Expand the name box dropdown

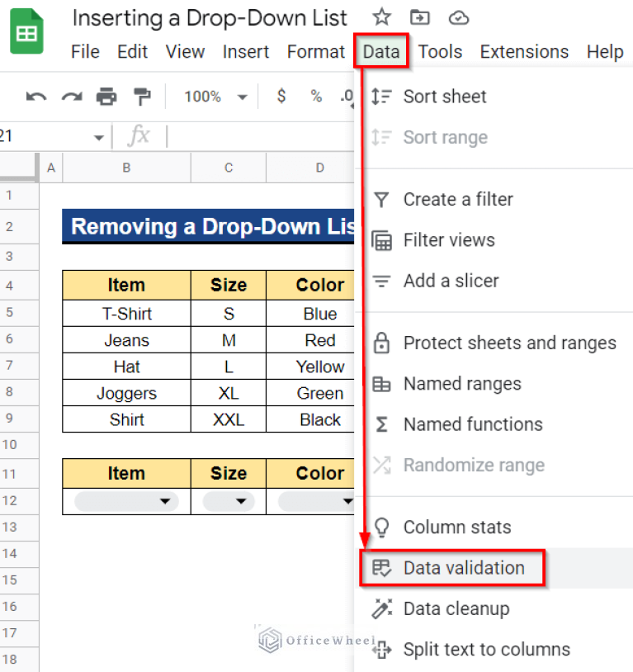click(98, 136)
